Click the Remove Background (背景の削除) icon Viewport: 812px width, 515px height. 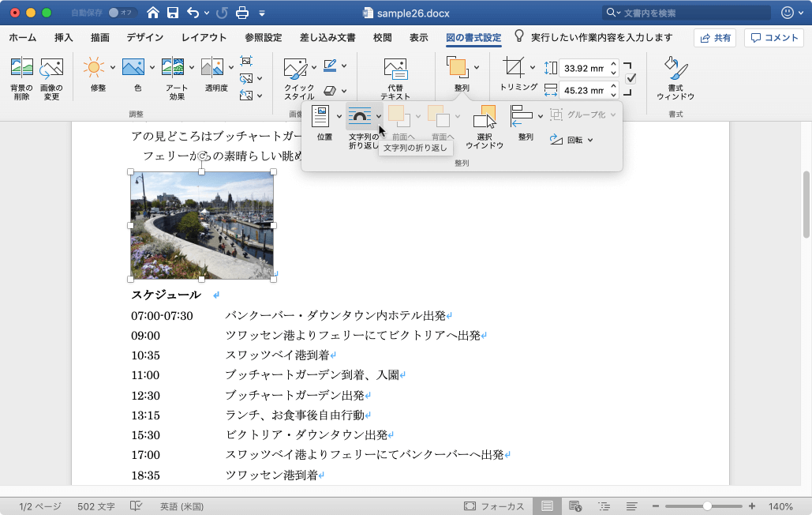tap(21, 68)
